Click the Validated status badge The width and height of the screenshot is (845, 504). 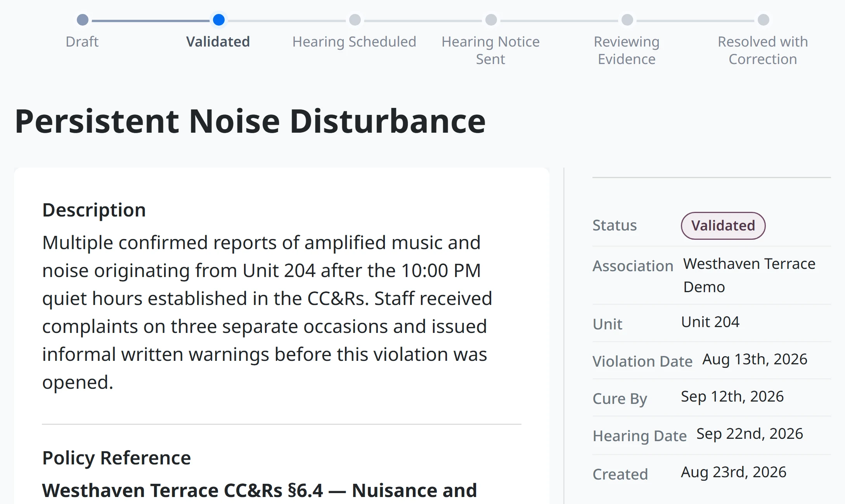pos(723,225)
